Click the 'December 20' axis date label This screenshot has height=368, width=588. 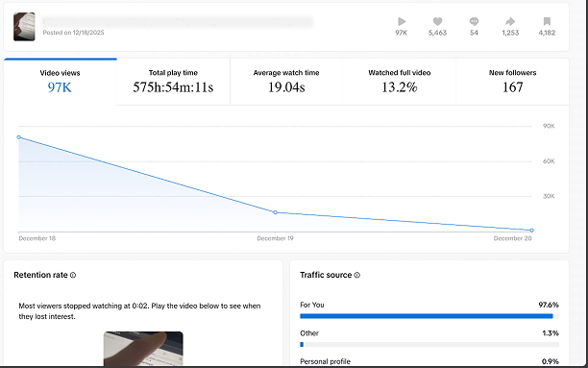[x=513, y=238]
